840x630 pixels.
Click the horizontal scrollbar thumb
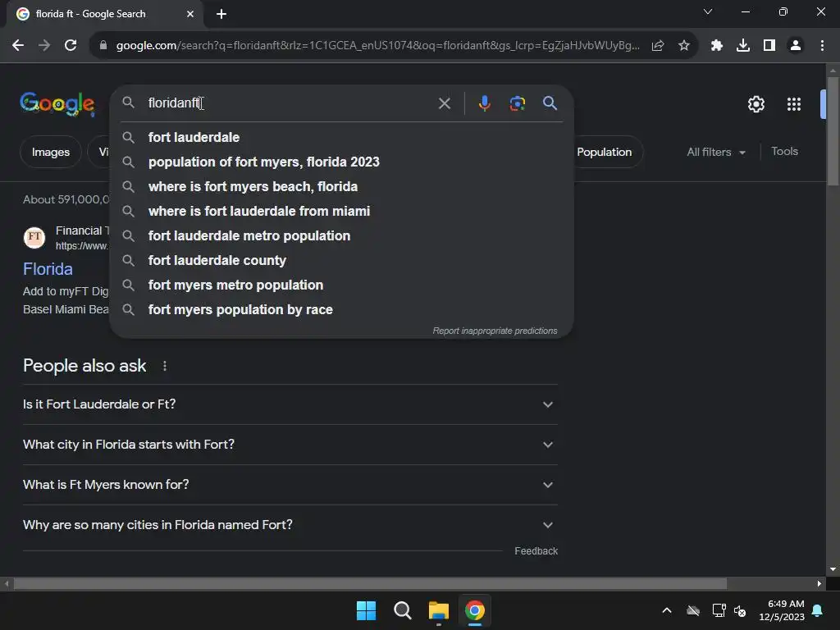[370, 583]
